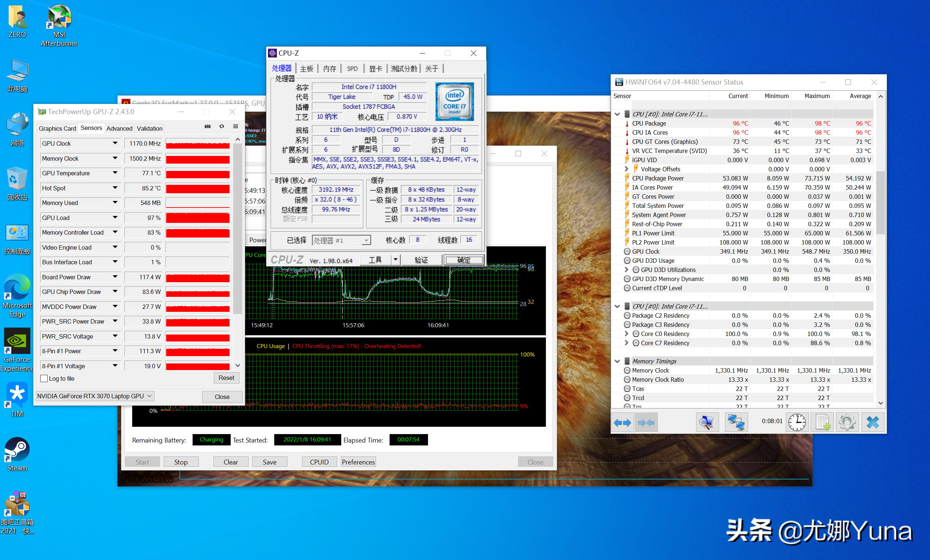Viewport: 930px width, 560px height.
Task: Switch to 主板 tab in CPU-Z
Action: [306, 69]
